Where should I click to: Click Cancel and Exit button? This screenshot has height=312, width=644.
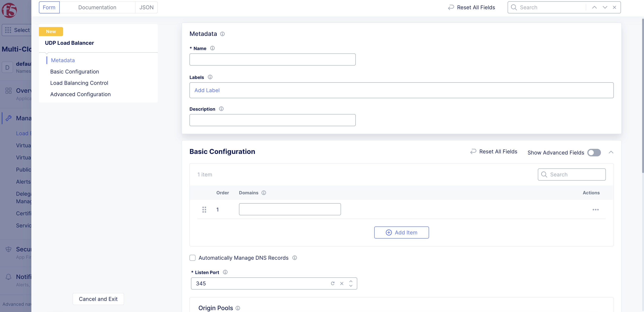pyautogui.click(x=98, y=299)
